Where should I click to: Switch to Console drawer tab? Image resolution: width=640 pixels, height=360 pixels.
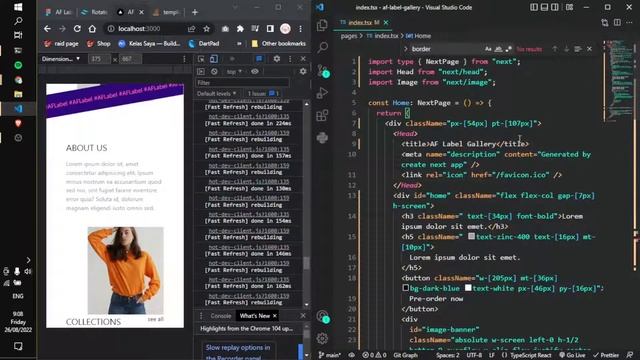tap(221, 316)
